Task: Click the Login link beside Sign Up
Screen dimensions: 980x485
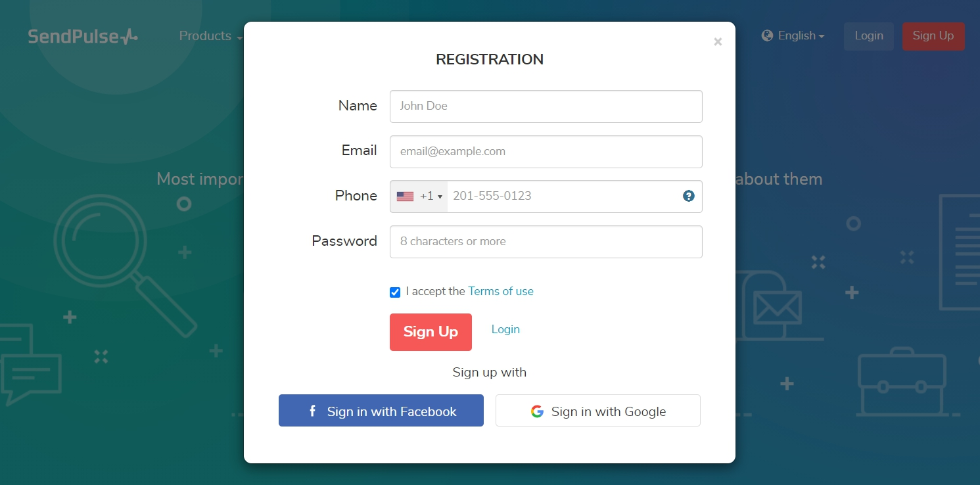Action: tap(505, 329)
